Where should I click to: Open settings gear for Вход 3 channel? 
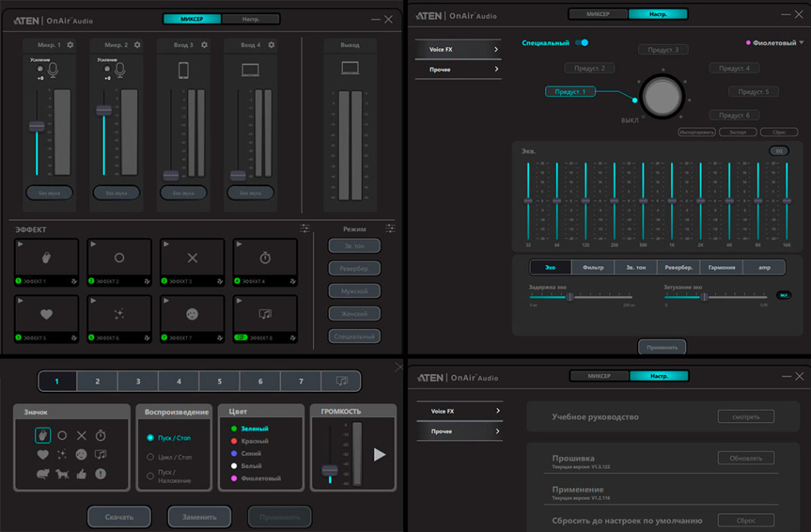click(204, 45)
